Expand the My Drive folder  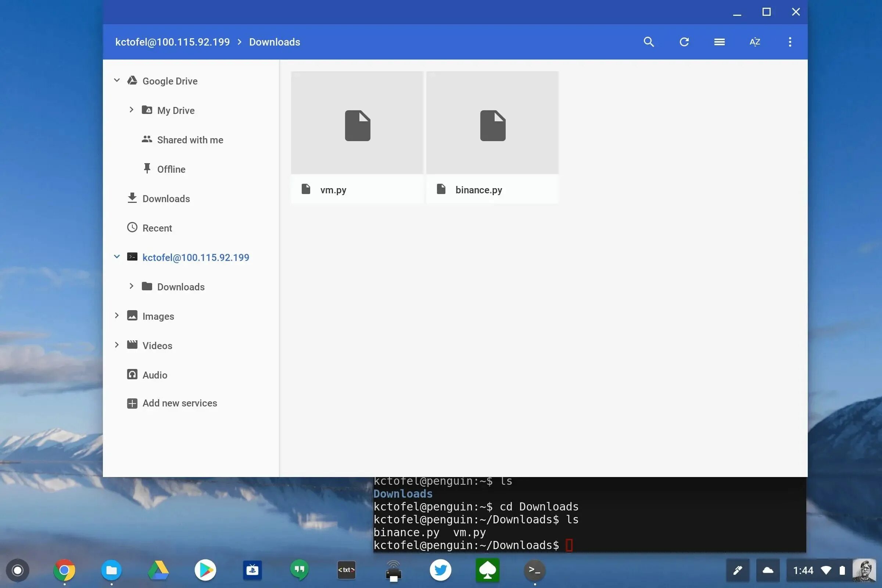[131, 110]
